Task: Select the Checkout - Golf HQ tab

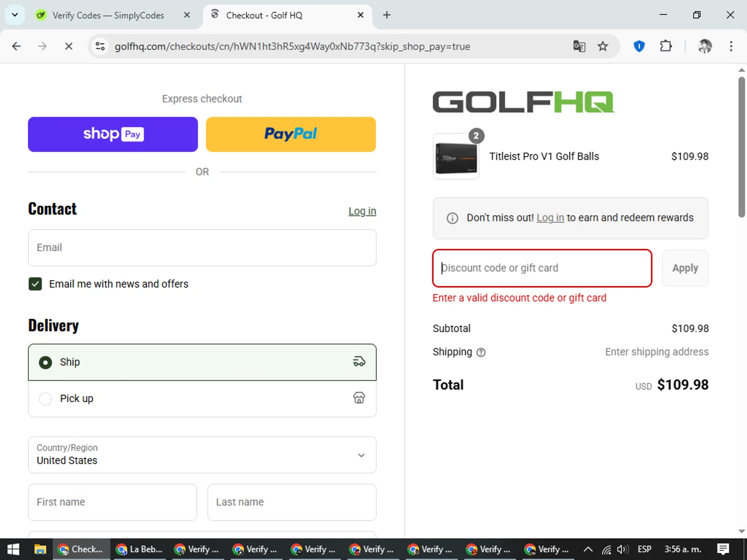Action: (x=287, y=15)
